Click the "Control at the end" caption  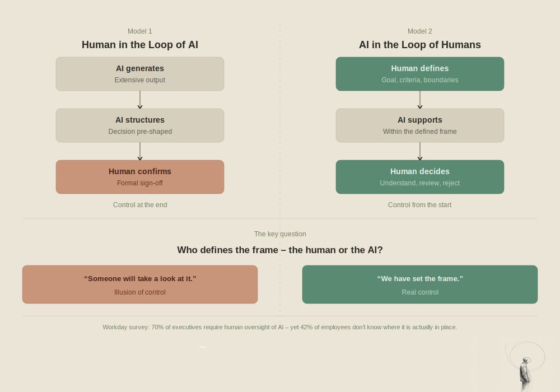point(140,205)
